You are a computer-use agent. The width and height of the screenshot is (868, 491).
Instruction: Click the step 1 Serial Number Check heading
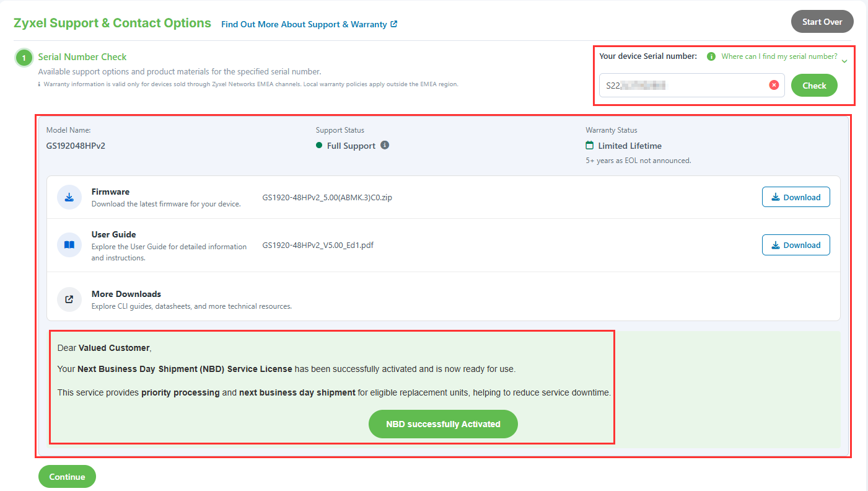tap(82, 57)
